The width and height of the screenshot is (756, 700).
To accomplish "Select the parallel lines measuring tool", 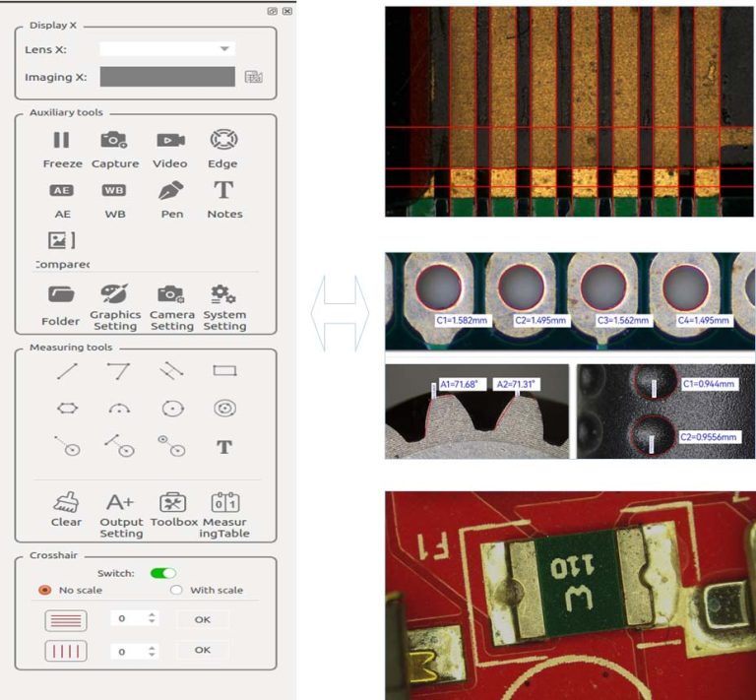I will 171,371.
